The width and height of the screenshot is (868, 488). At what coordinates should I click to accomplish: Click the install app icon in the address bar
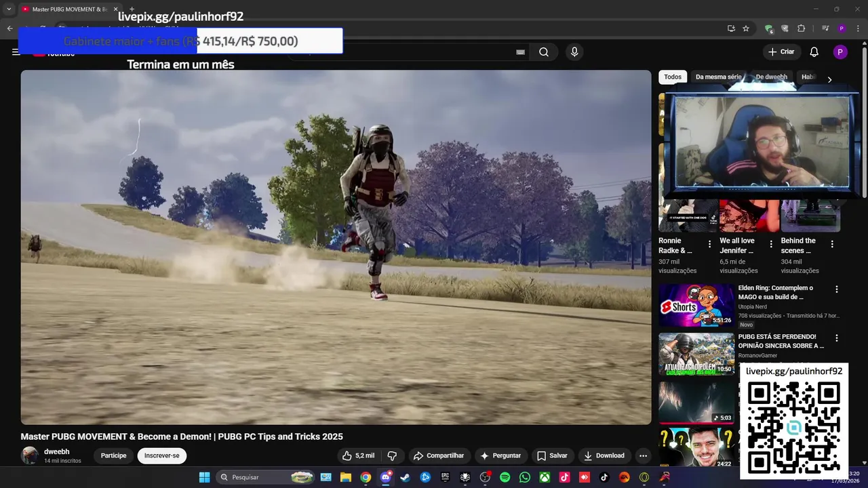point(731,28)
